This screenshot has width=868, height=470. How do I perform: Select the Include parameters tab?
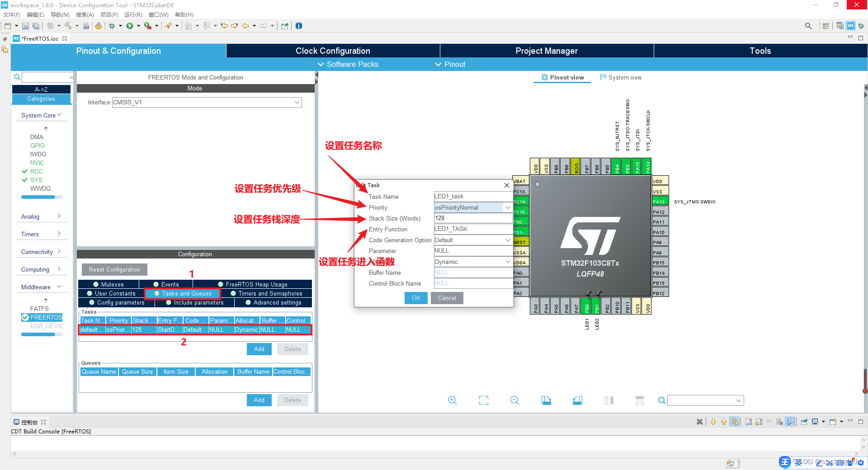(195, 302)
